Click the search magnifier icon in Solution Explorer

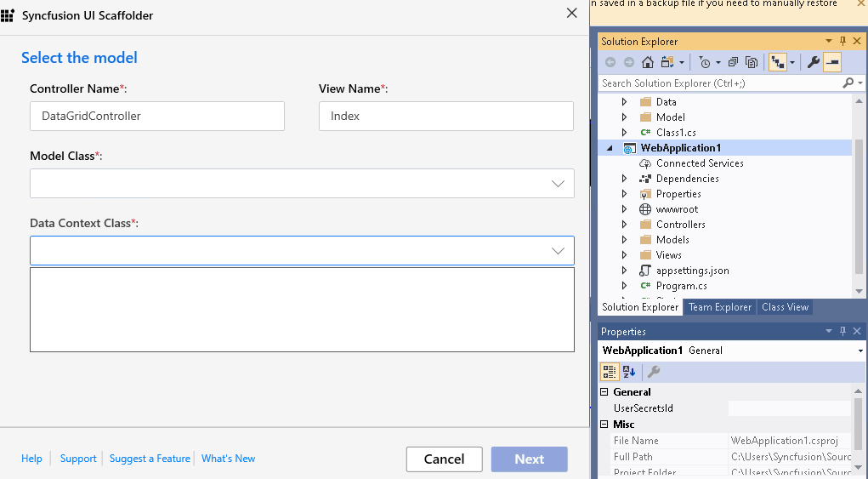(x=847, y=83)
